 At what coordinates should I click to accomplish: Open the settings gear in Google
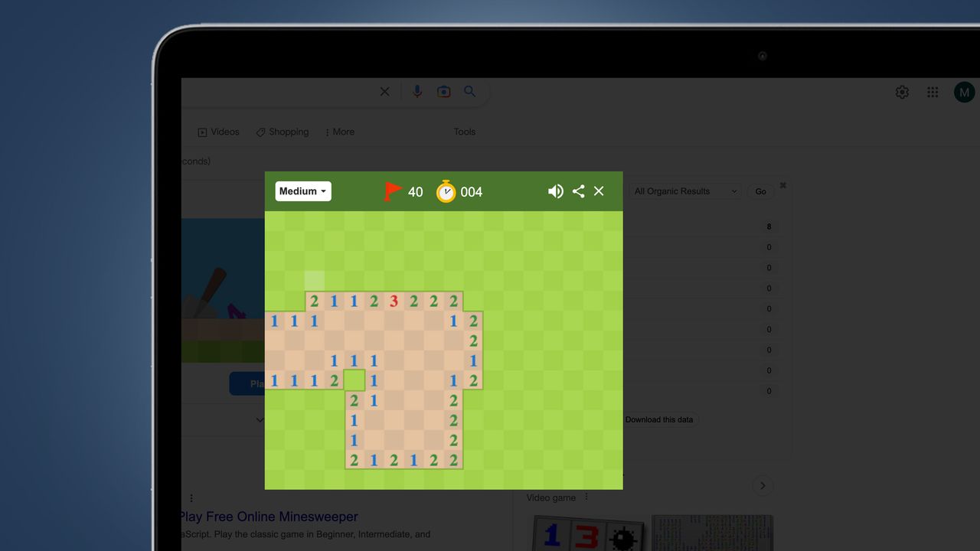tap(902, 93)
